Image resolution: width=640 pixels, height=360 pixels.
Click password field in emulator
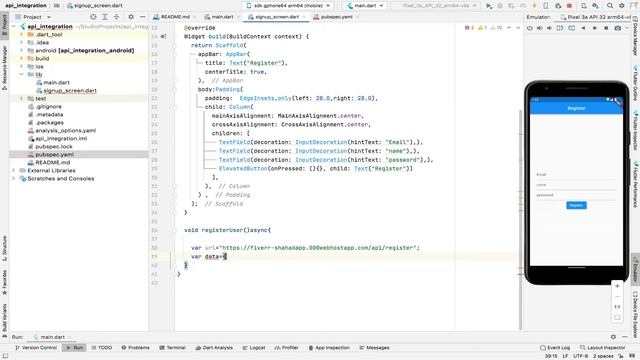pyautogui.click(x=576, y=196)
